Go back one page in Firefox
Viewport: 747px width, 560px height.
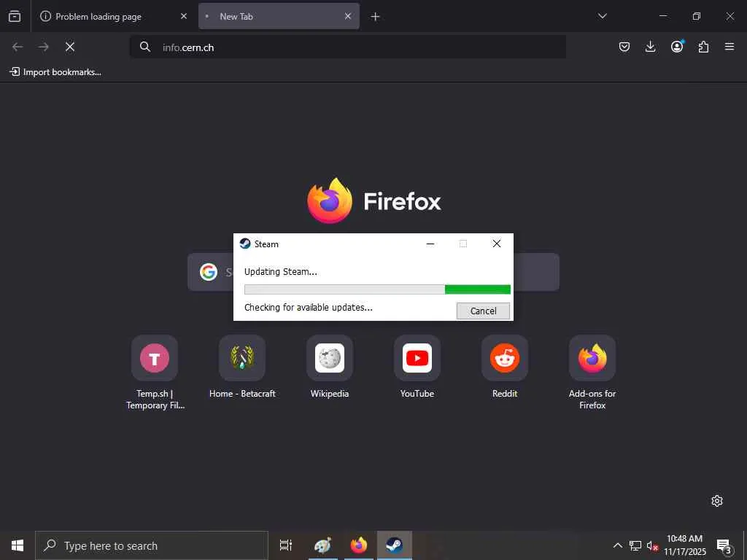[18, 47]
